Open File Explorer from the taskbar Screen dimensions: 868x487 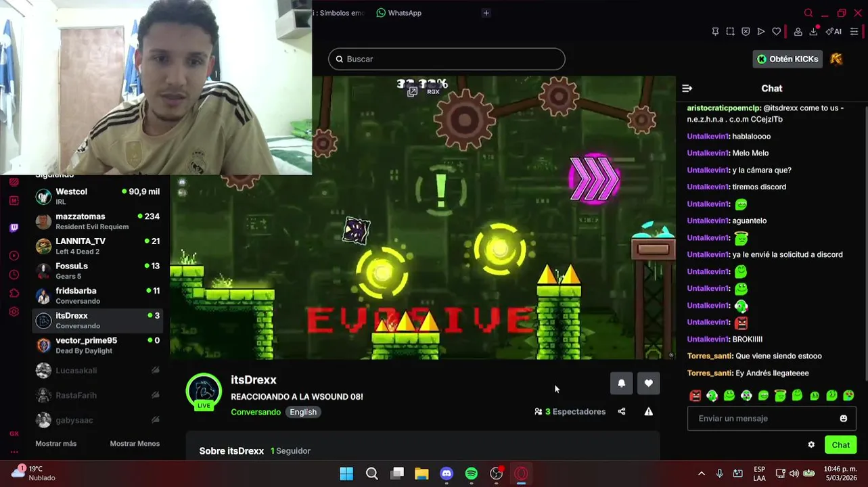click(421, 473)
